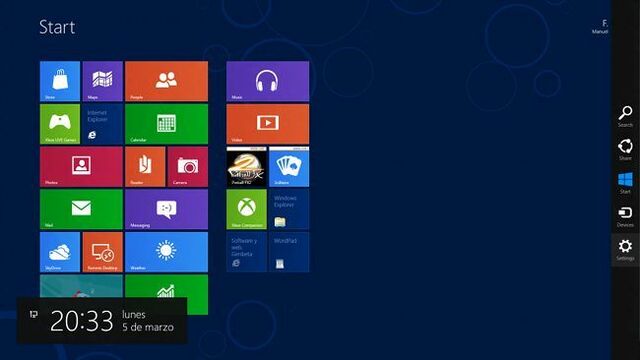The width and height of the screenshot is (640, 360).
Task: Open the Xbox Companion tile
Action: pos(247,209)
